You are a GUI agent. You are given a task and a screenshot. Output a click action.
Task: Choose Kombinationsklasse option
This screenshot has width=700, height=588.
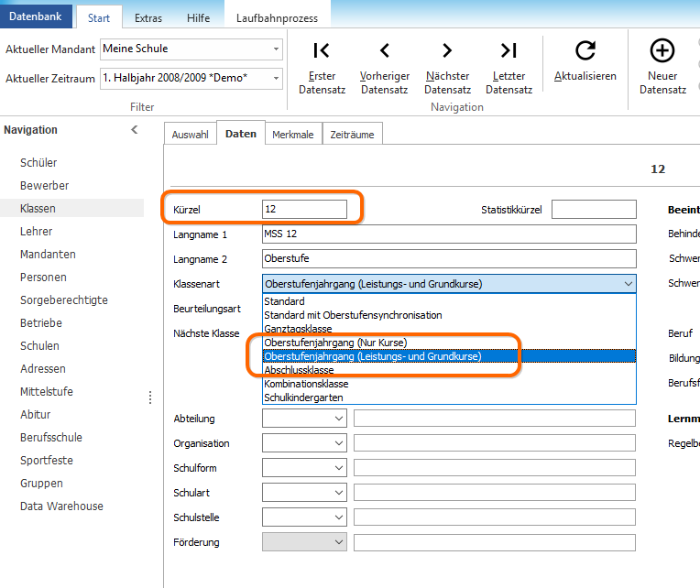tap(449, 384)
